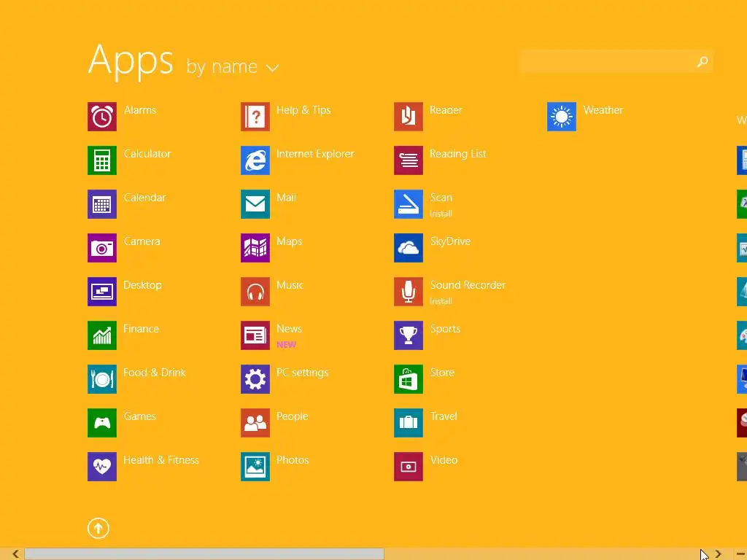Viewport: 747px width, 560px height.
Task: Click the 'Food & Drink' label
Action: pyautogui.click(x=155, y=373)
